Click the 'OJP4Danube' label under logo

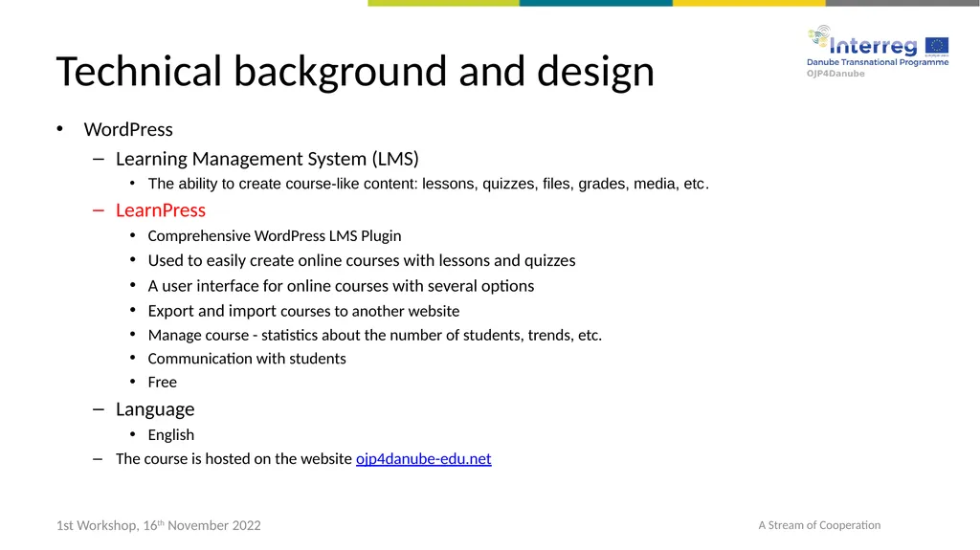[x=835, y=74]
